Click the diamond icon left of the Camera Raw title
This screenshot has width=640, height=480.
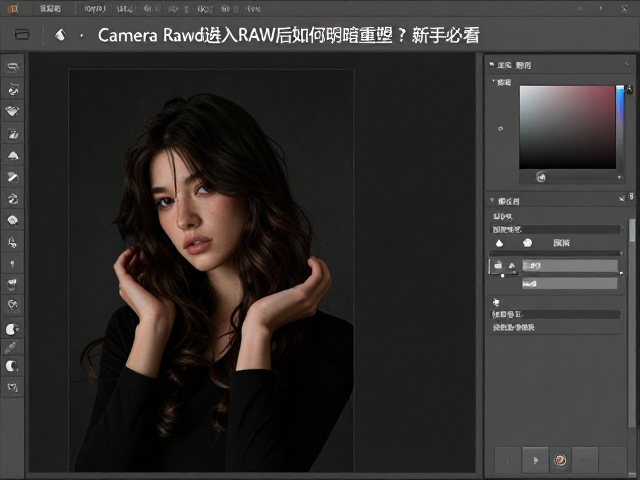(60, 35)
